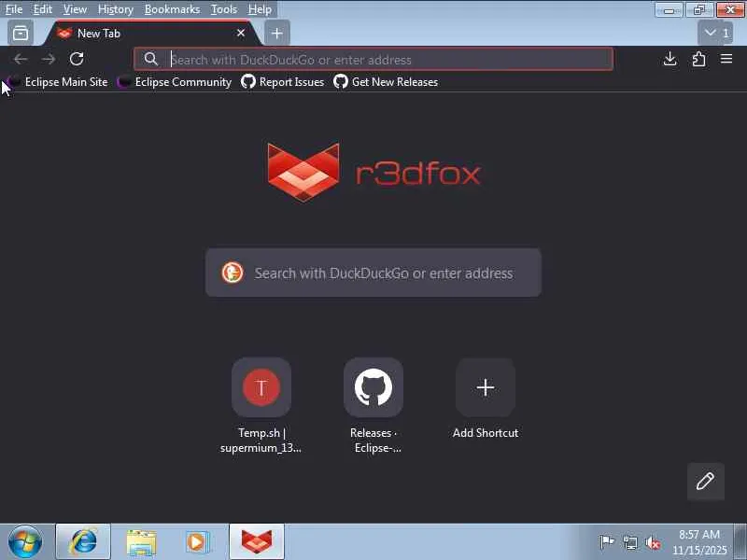Close the New Tab tab
The width and height of the screenshot is (747, 560).
241,33
